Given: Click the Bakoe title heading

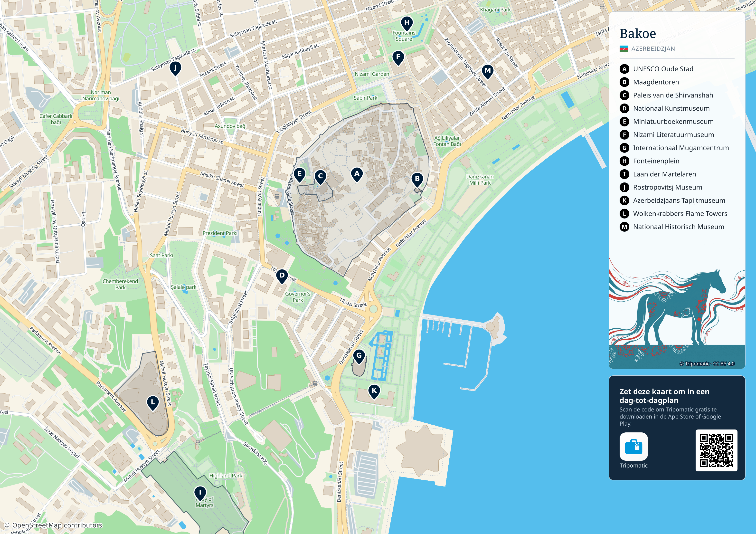Looking at the screenshot, I should click(638, 34).
